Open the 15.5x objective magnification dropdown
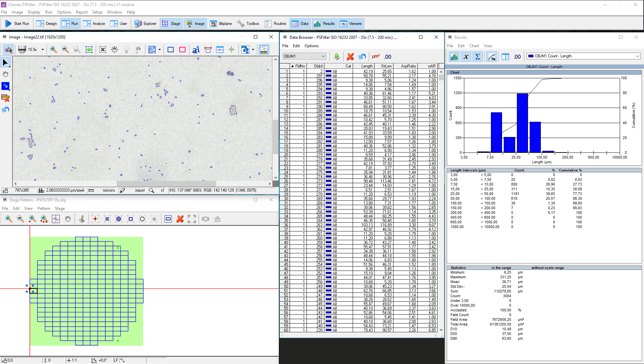 pyautogui.click(x=42, y=50)
